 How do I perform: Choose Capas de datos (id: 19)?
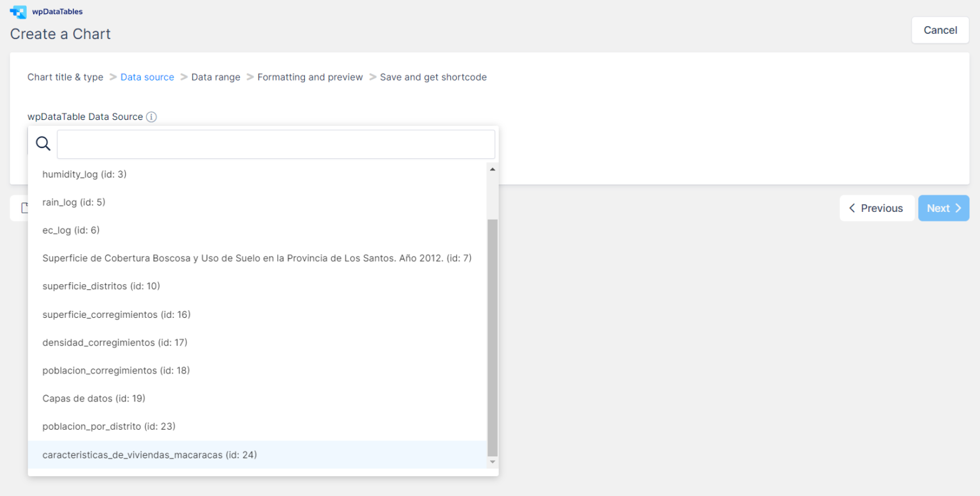click(94, 398)
